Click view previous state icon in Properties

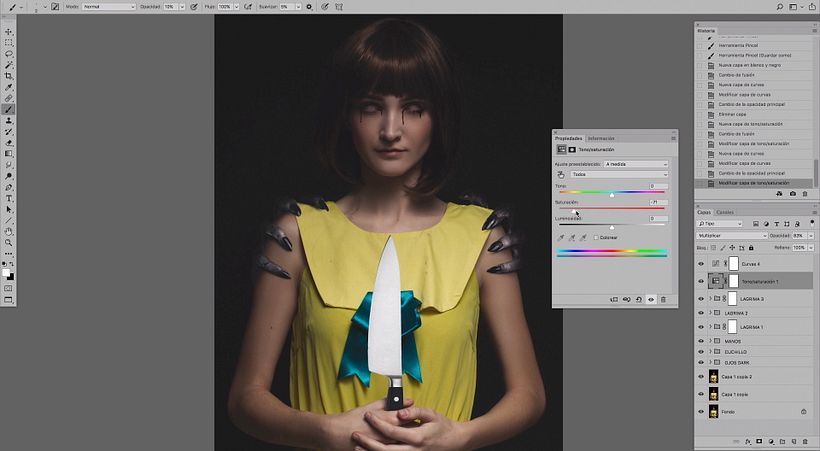tap(626, 300)
